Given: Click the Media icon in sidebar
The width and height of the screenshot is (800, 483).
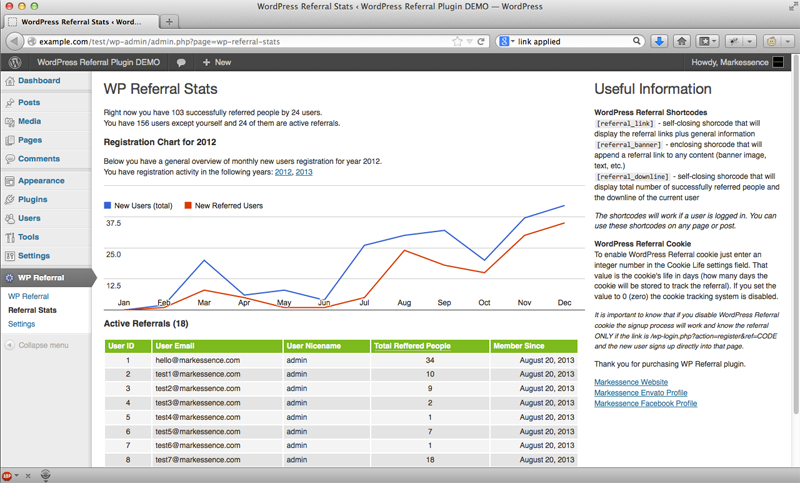Looking at the screenshot, I should tap(10, 121).
